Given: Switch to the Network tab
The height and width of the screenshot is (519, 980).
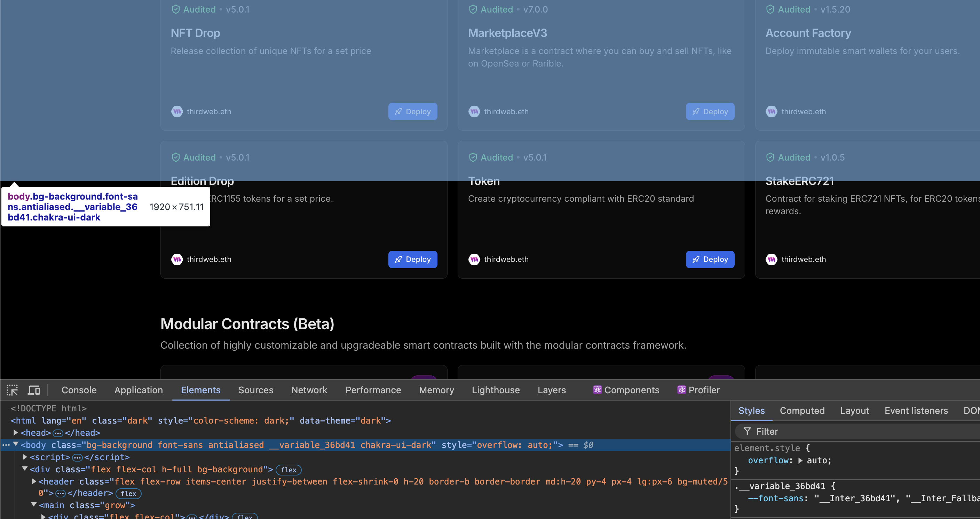Looking at the screenshot, I should click(x=309, y=390).
